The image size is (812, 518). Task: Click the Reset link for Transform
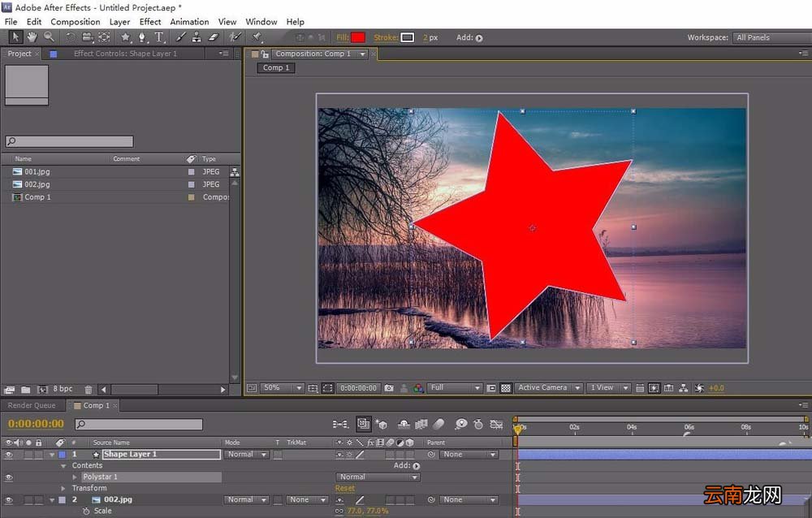click(345, 489)
